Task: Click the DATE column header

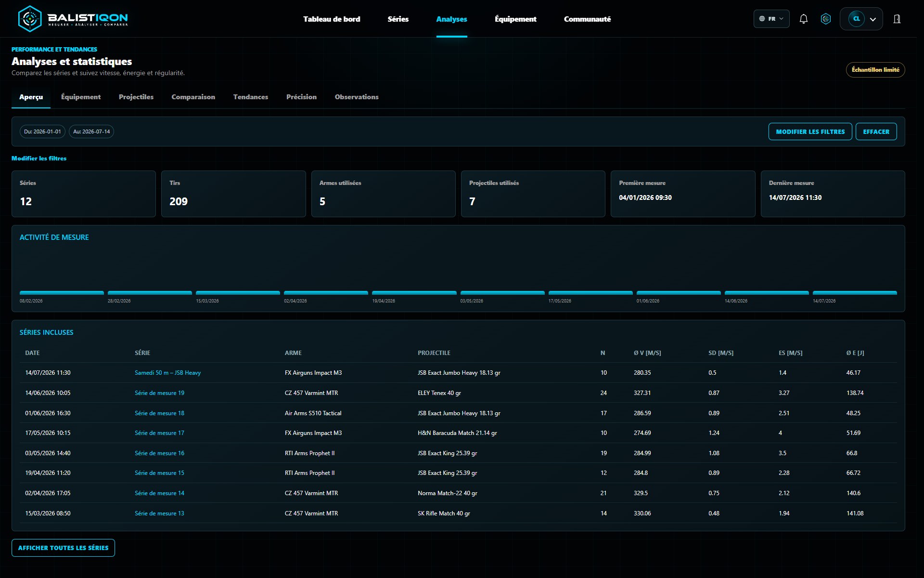Action: click(32, 353)
